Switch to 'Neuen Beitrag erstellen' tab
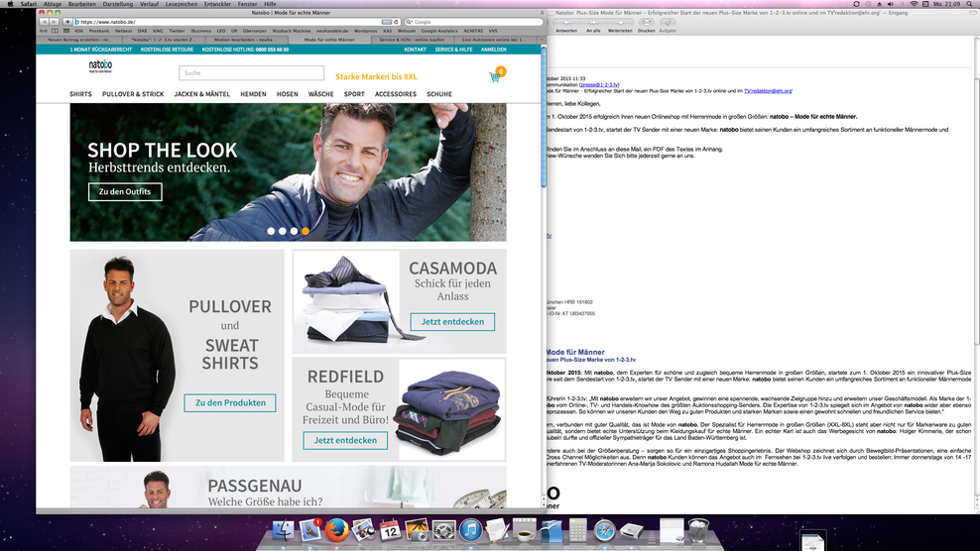The height and width of the screenshot is (551, 980). [x=79, y=40]
